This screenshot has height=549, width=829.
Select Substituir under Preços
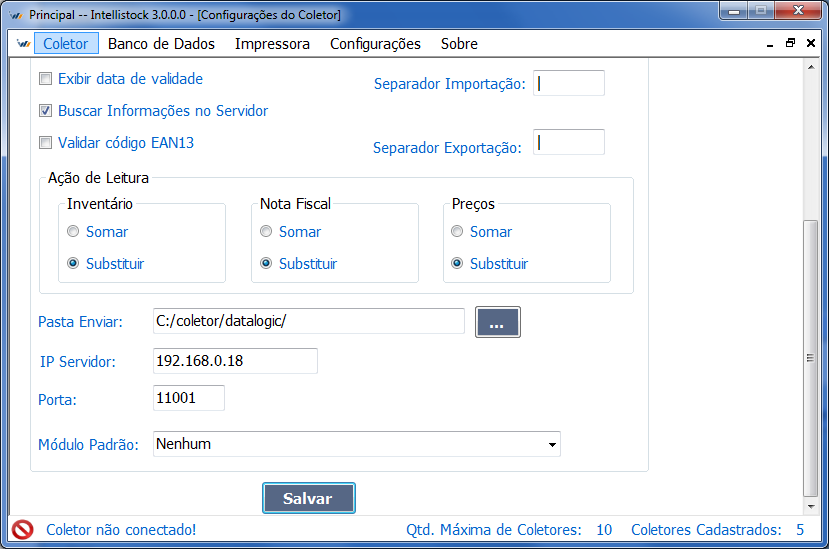pyautogui.click(x=457, y=263)
